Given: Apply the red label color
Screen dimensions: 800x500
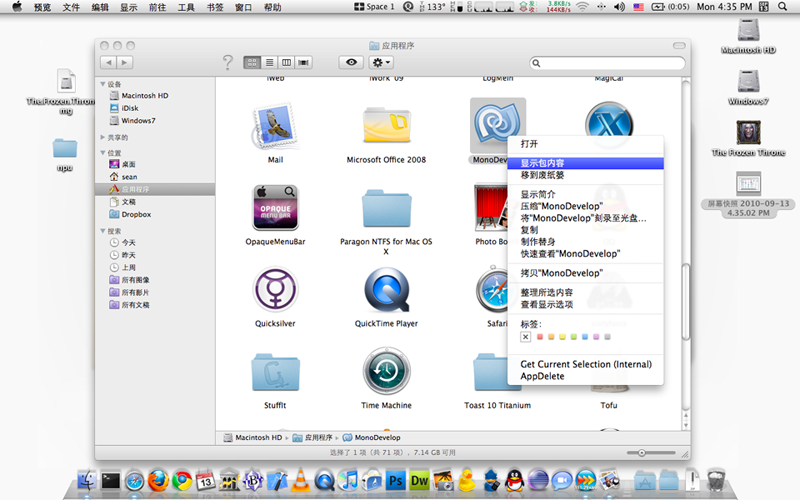Looking at the screenshot, I should coord(540,337).
